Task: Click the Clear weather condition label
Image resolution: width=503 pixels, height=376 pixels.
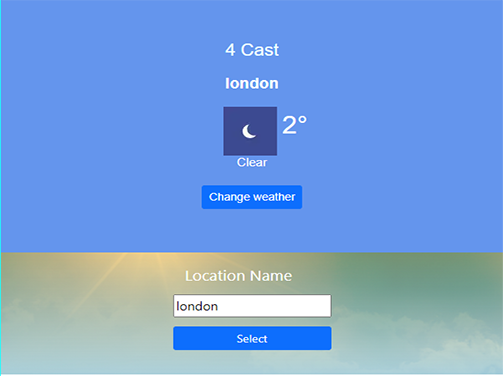Action: click(x=252, y=162)
